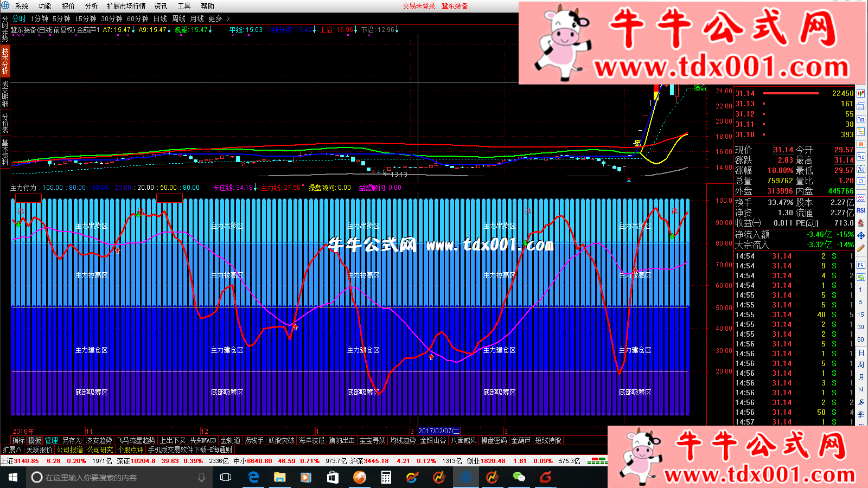Click the green refresh icon in sidebar

(861, 277)
